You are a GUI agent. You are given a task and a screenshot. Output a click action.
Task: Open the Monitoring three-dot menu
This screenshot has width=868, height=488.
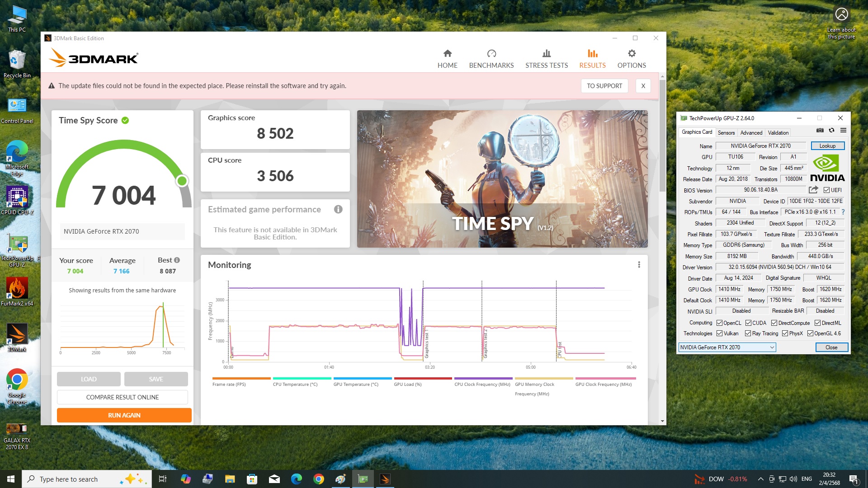[639, 265]
